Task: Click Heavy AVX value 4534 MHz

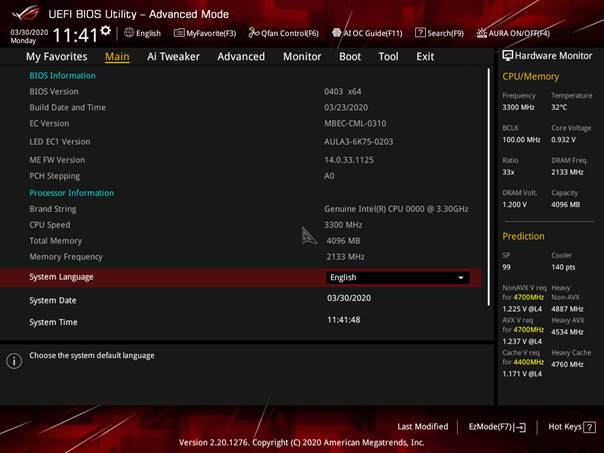Action: coord(567,332)
